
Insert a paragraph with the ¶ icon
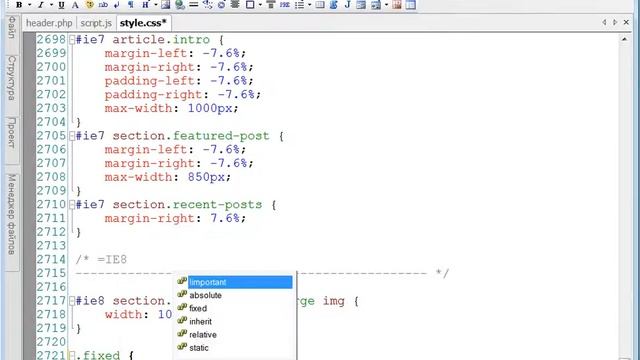coord(131,5)
